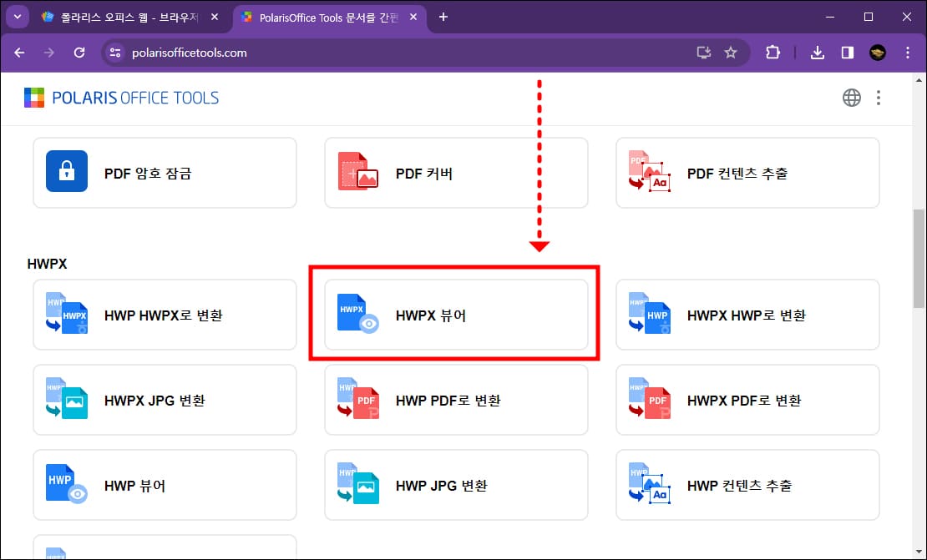The width and height of the screenshot is (927, 560).
Task: Open the PDF 암호 잠금 lock icon
Action: 67,171
